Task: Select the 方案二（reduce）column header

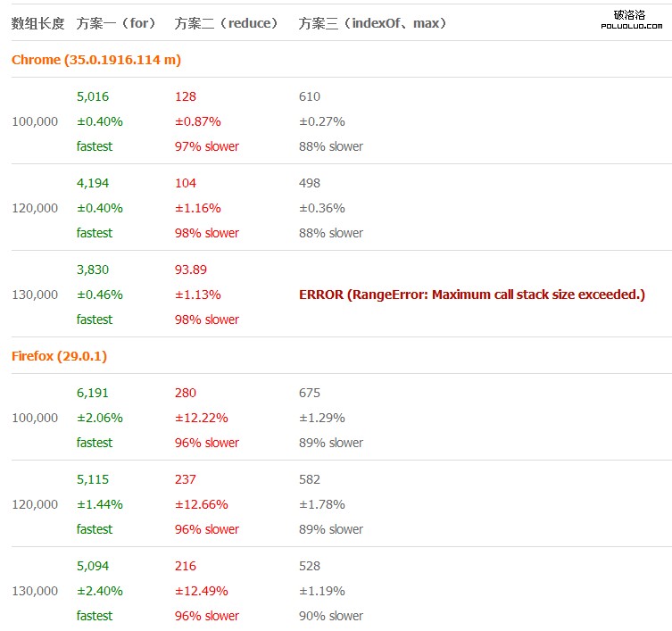Action: [227, 23]
